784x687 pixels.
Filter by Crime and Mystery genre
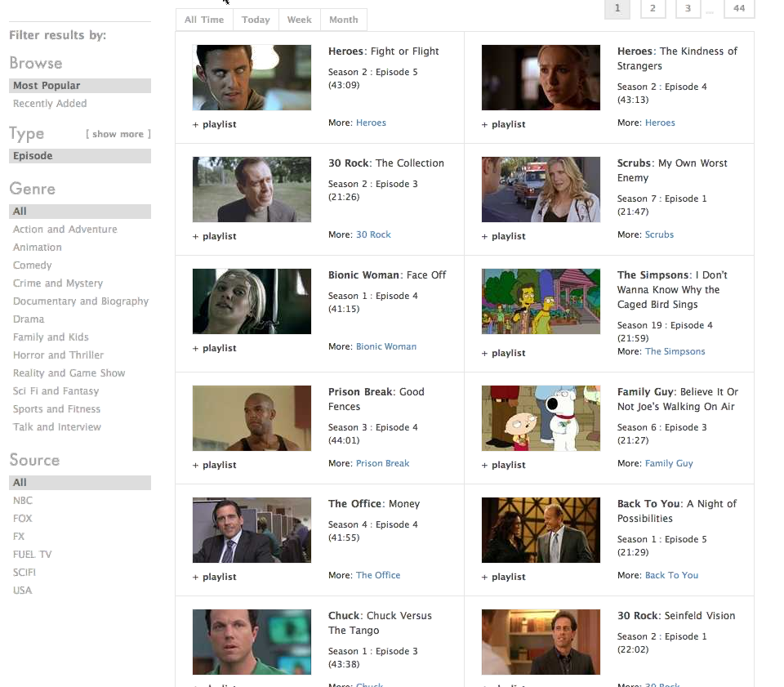pos(58,283)
